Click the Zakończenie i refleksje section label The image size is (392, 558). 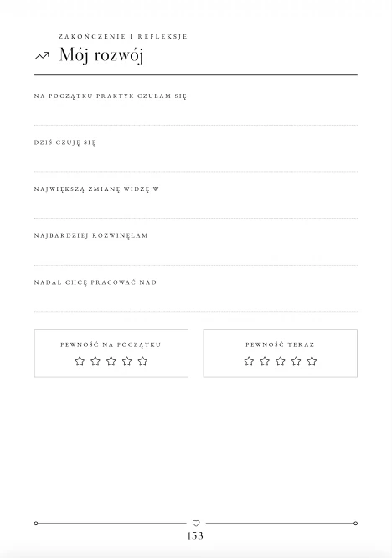(123, 36)
